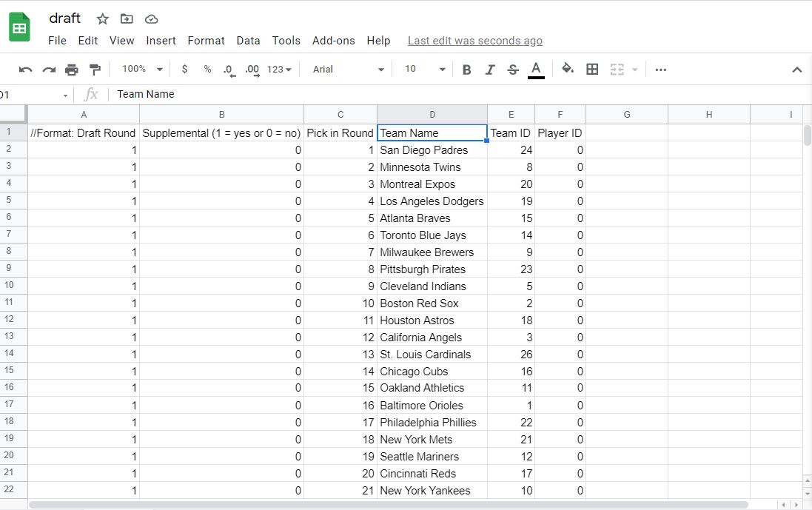Open the Format menu

click(x=206, y=41)
